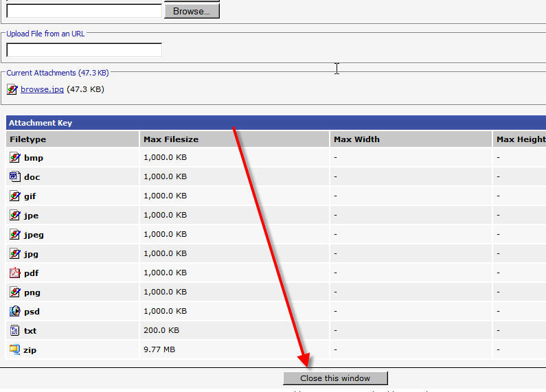Click the zip filetype archive icon

[14, 350]
